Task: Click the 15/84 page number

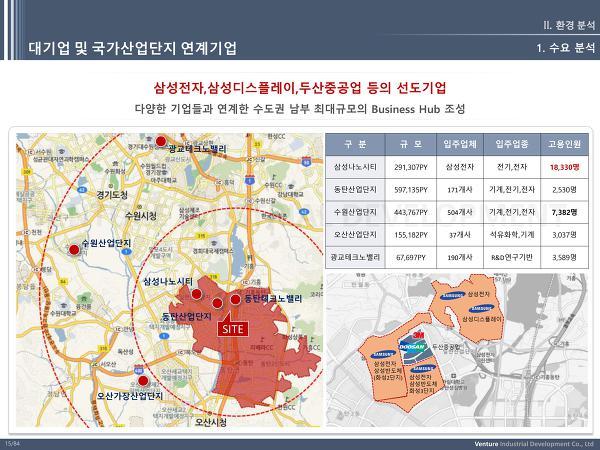Action: (x=12, y=444)
